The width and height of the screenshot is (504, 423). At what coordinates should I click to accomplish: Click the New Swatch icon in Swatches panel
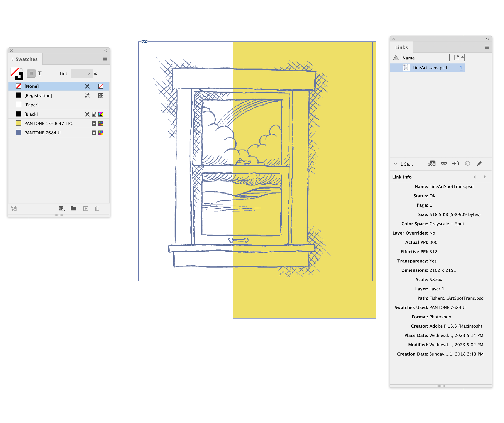(85, 209)
